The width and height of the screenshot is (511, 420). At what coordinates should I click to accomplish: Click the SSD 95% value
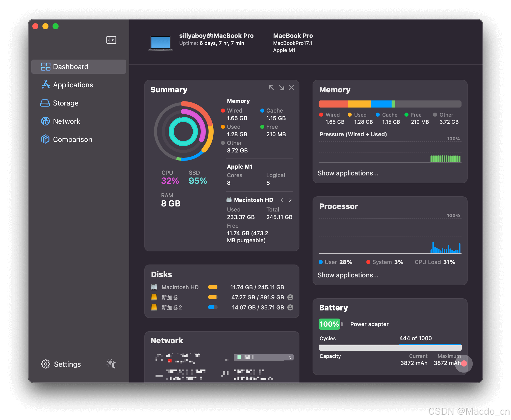coord(198,181)
